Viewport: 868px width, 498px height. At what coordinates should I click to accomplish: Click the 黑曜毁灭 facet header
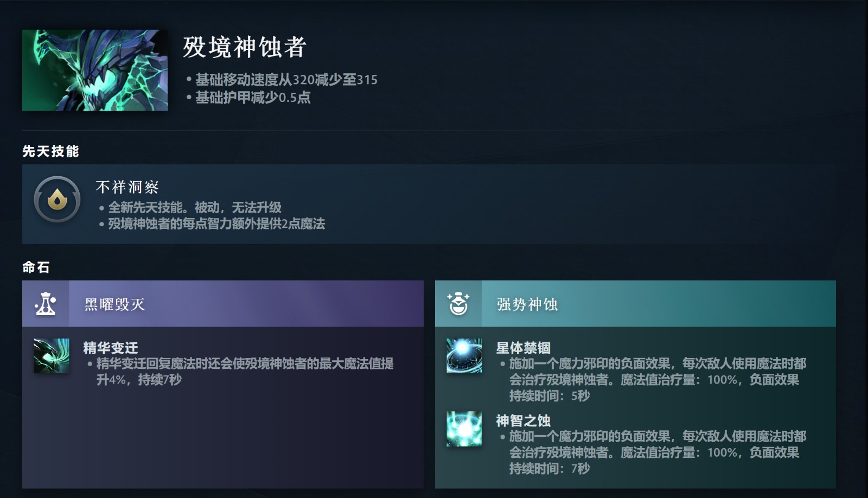(x=223, y=304)
